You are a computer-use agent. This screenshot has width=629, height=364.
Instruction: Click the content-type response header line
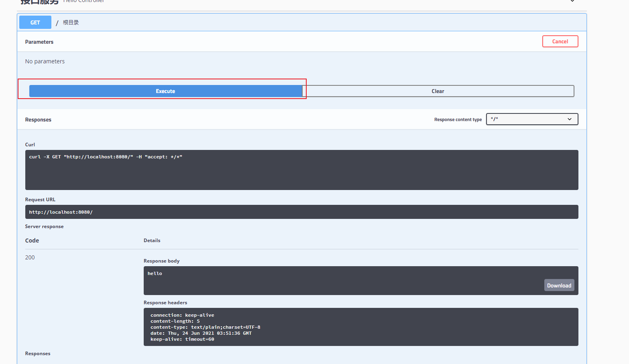tap(205, 327)
